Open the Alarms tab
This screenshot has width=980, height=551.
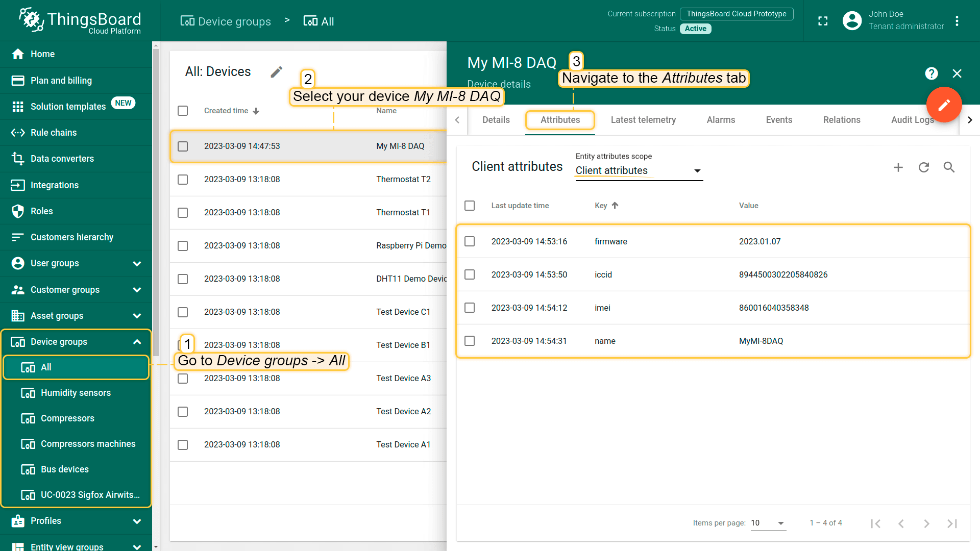721,120
